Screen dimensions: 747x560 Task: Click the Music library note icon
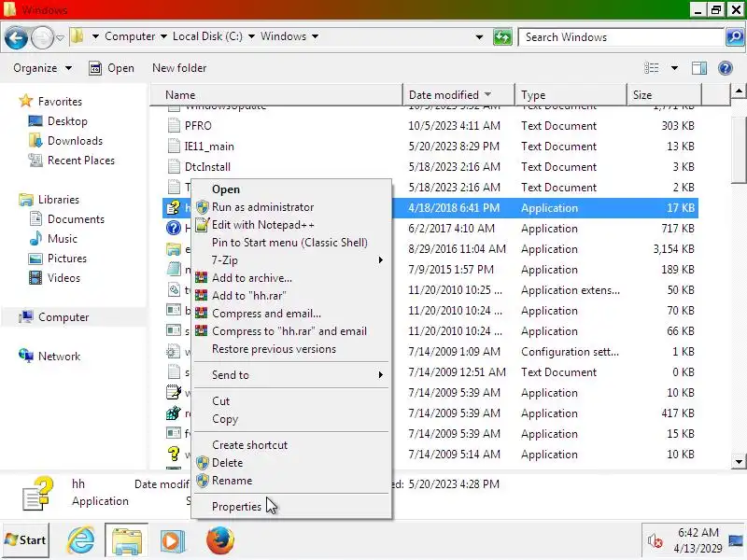click(x=35, y=238)
